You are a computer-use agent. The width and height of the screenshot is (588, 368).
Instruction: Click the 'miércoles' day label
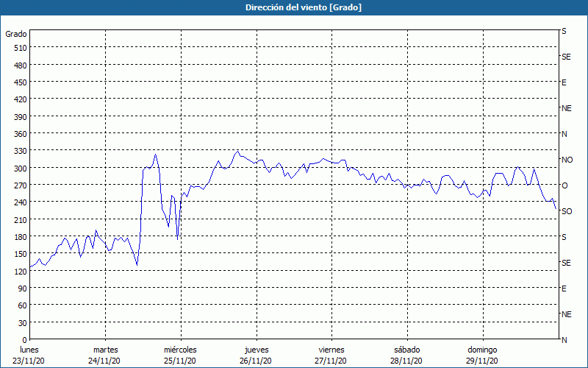tap(180, 350)
